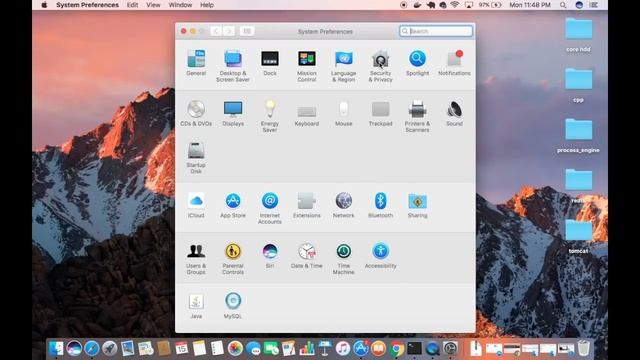Open Notification Center from the menu bar
Screen dimensions: 640x360
tap(594, 5)
